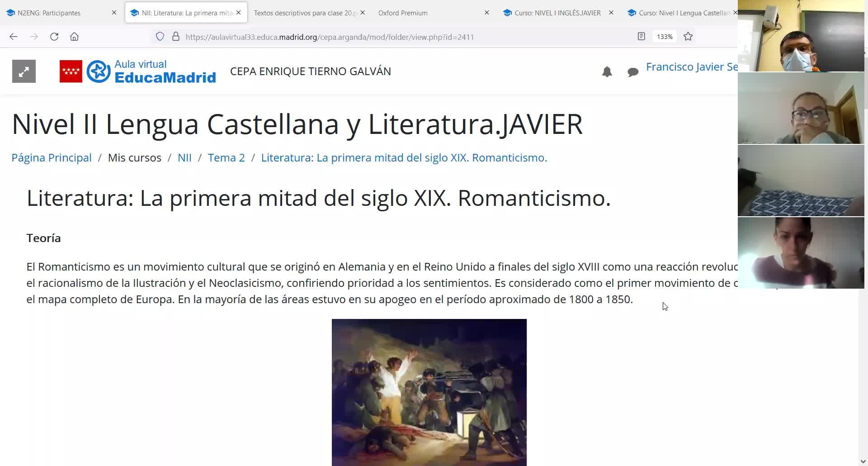Toggle reader view icon
The width and height of the screenshot is (868, 466).
pyautogui.click(x=641, y=36)
